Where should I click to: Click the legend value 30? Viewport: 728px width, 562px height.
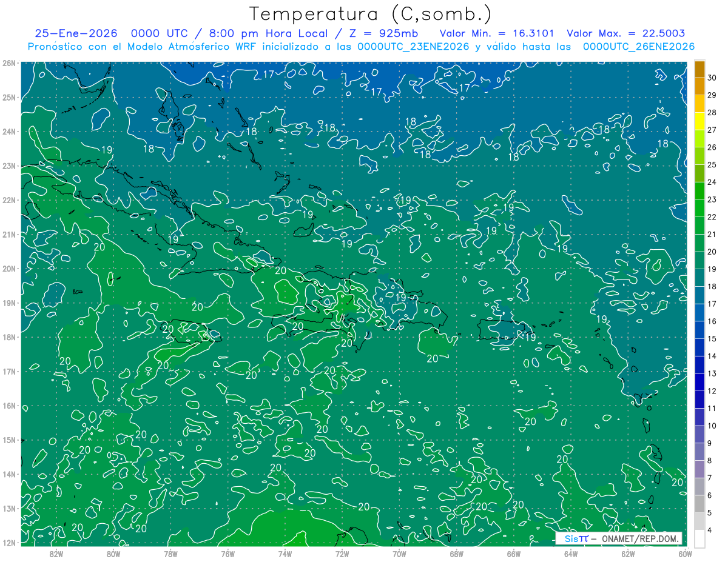712,78
